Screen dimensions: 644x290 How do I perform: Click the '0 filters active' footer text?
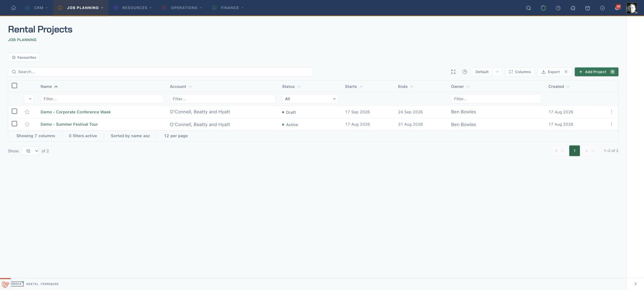tap(83, 136)
